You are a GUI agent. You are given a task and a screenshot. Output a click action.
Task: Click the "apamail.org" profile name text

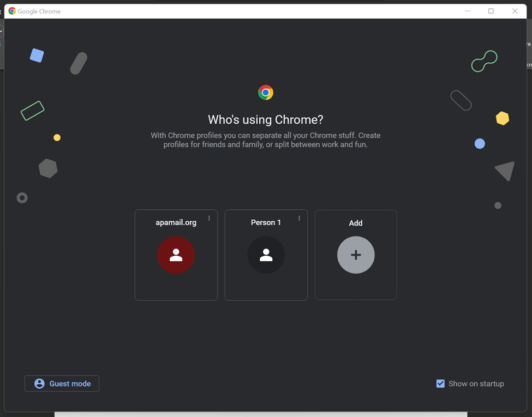(176, 222)
